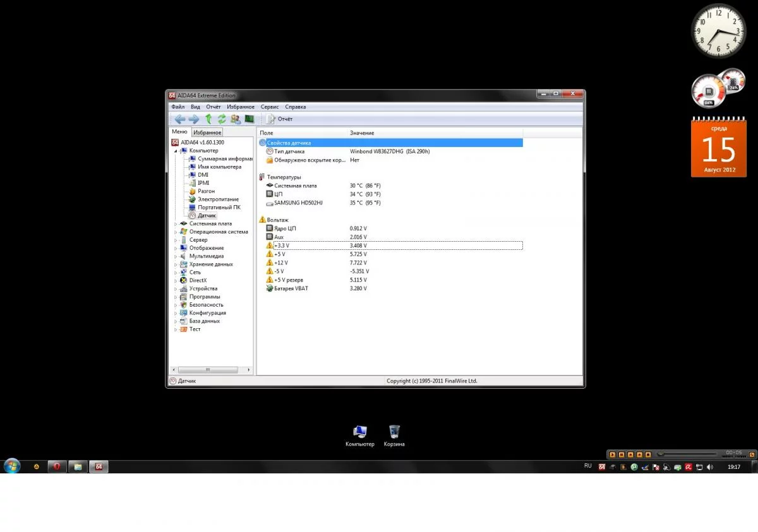Select the Датчик sensor entry
The width and height of the screenshot is (758, 532).
click(202, 216)
